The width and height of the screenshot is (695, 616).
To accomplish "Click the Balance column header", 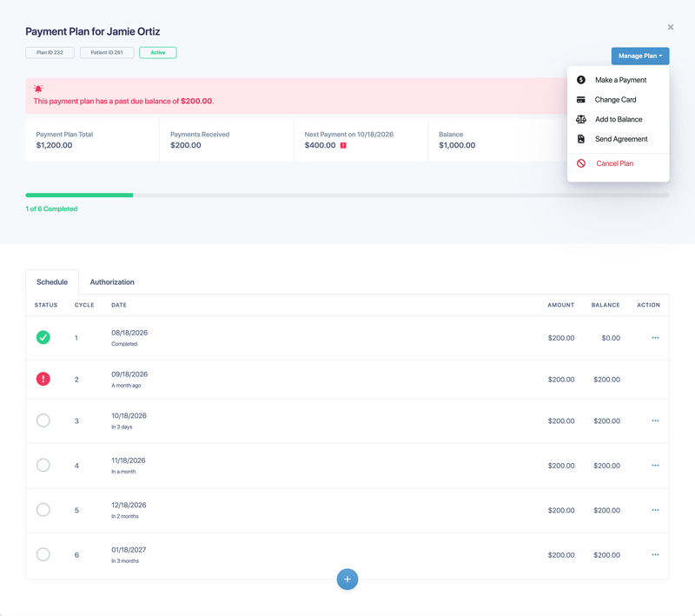I will [606, 305].
